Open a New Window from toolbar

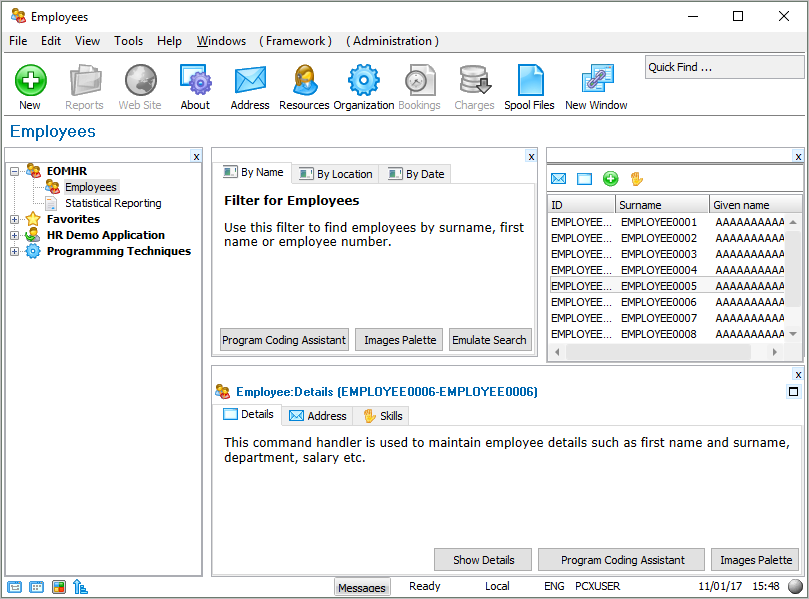[596, 81]
